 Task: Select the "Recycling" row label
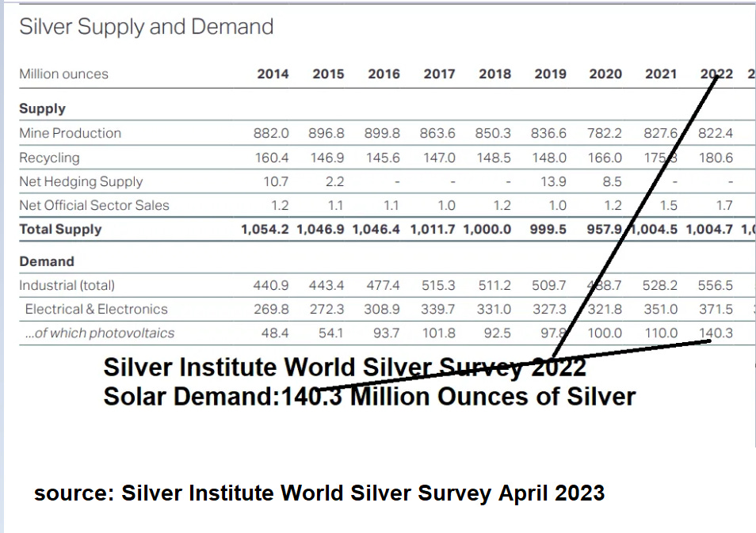tap(49, 158)
